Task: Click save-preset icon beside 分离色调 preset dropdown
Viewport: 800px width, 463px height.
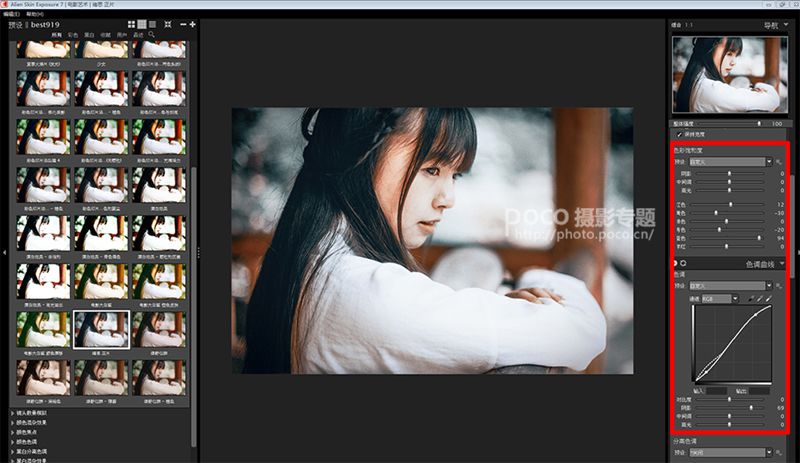Action: (x=779, y=452)
